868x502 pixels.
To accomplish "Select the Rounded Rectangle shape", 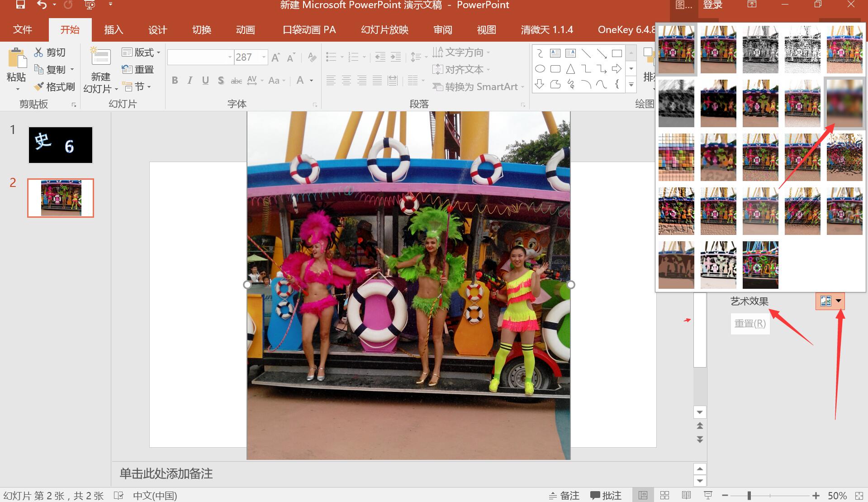I will (555, 69).
